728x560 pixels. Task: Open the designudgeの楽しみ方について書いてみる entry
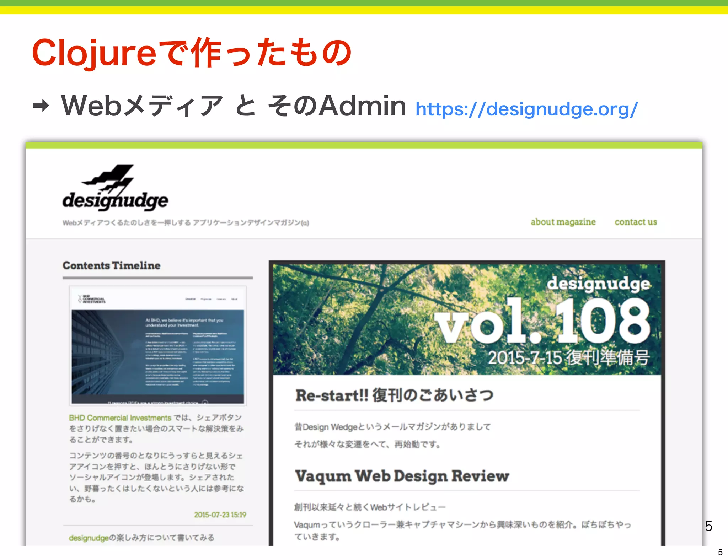click(141, 538)
